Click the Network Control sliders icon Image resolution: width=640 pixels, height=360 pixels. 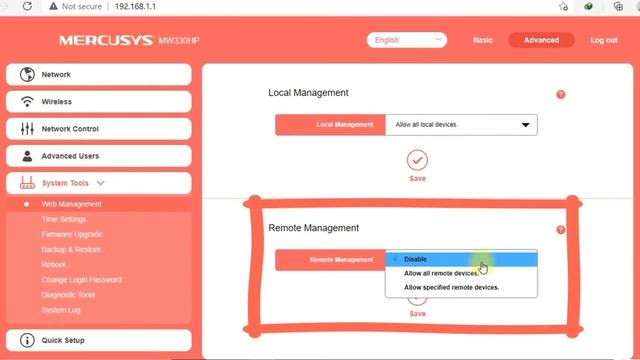click(27, 129)
